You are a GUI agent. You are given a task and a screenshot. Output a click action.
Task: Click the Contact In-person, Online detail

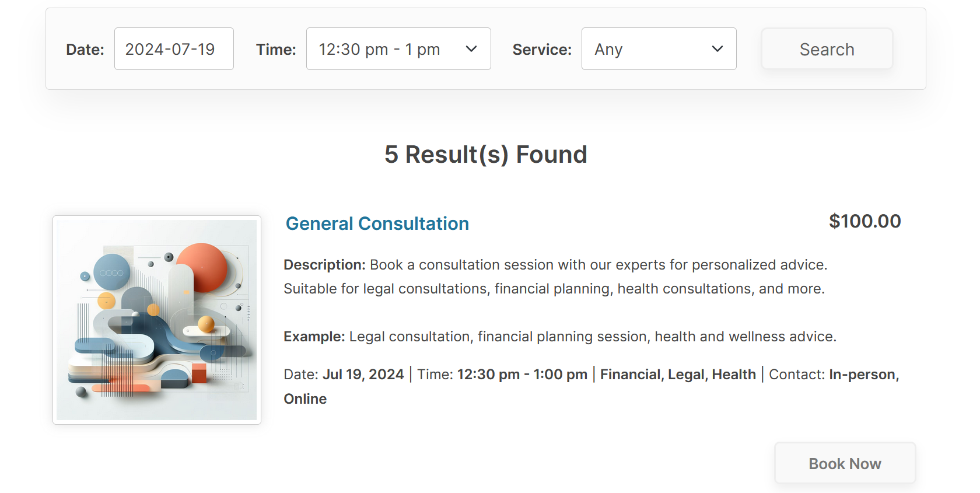point(591,386)
